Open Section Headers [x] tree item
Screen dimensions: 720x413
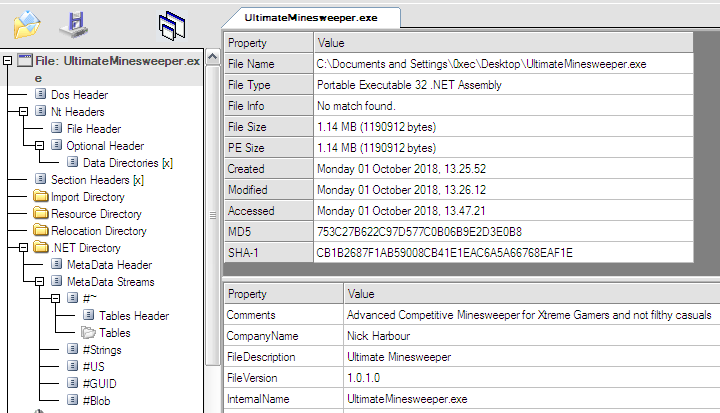[x=97, y=180]
